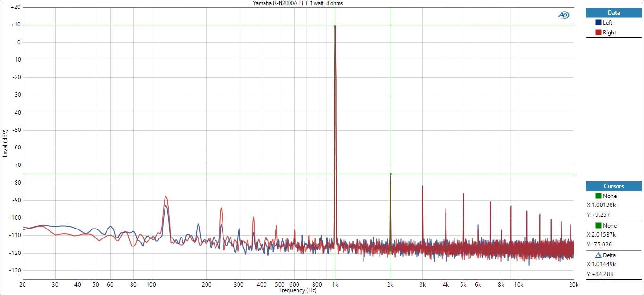Select the cursor marker on the 1 kHz peak
The width and height of the screenshot is (644, 295).
tap(335, 26)
